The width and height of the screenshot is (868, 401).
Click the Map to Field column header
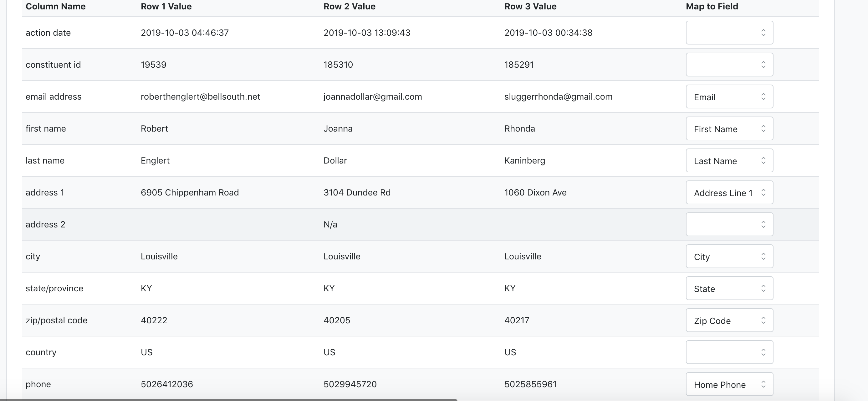[712, 6]
